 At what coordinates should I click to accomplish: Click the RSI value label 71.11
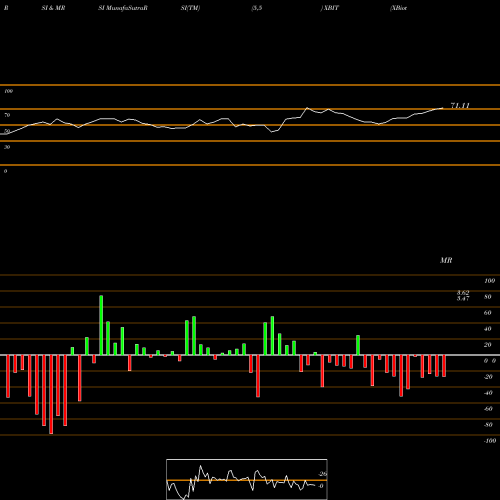(460, 106)
